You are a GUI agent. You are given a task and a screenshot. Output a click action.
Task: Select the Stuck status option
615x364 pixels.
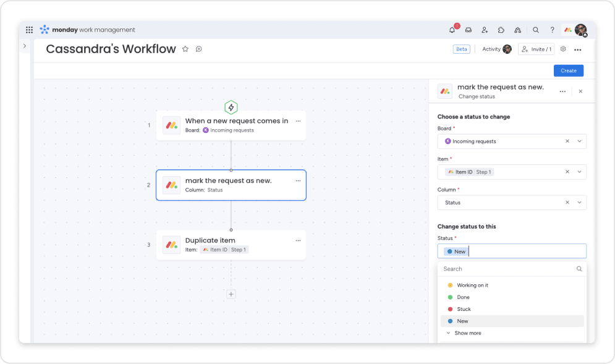pyautogui.click(x=463, y=309)
